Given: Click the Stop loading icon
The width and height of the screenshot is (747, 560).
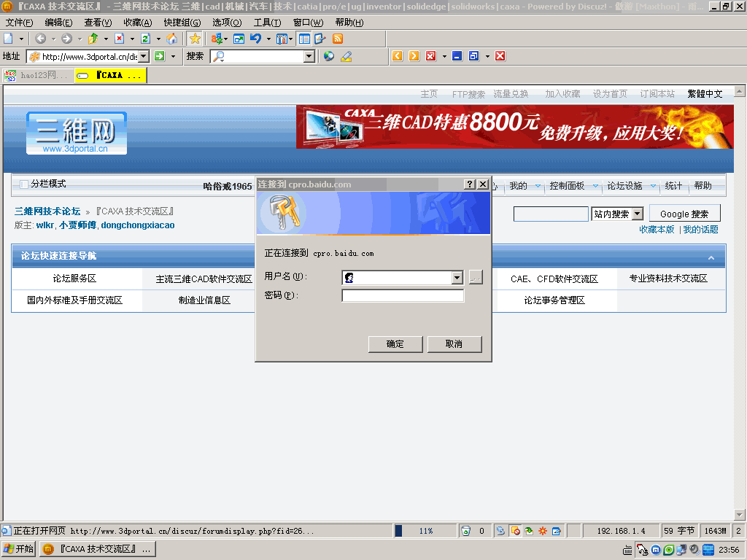Looking at the screenshot, I should pyautogui.click(x=119, y=39).
